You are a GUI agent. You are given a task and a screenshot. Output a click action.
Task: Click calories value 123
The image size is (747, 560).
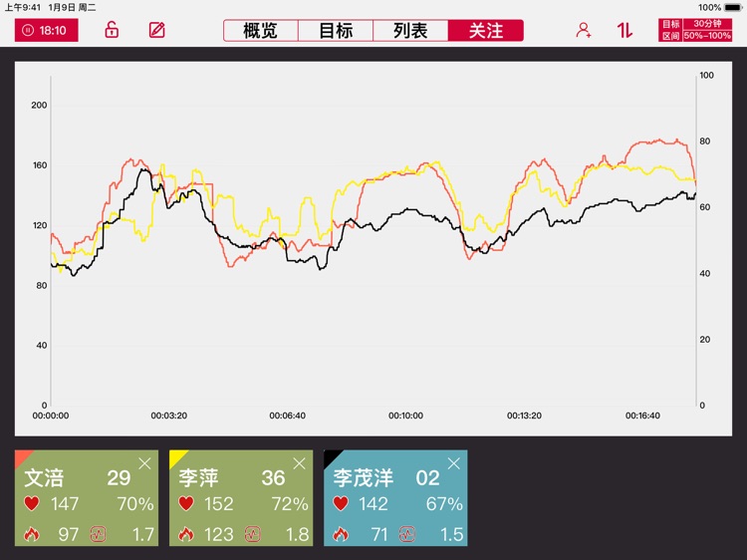pyautogui.click(x=219, y=535)
